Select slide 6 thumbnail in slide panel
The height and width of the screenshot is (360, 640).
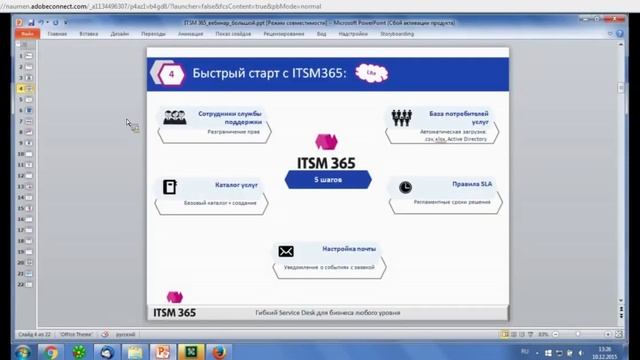(x=29, y=110)
